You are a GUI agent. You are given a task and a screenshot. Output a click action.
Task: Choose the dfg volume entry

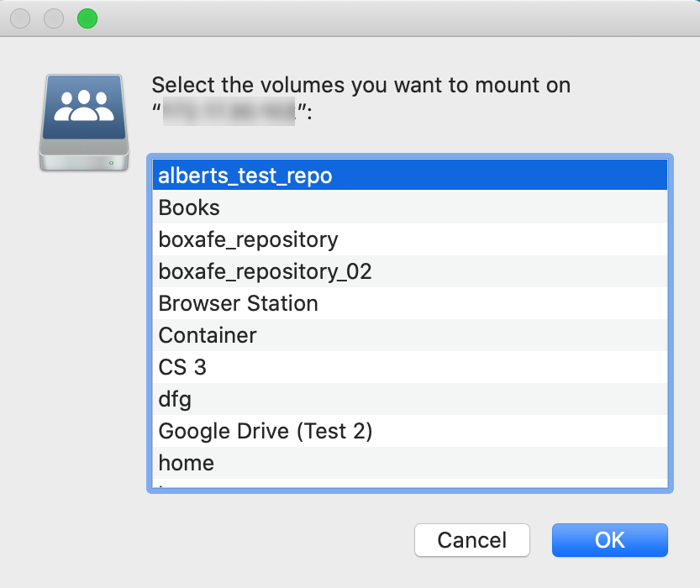(175, 399)
